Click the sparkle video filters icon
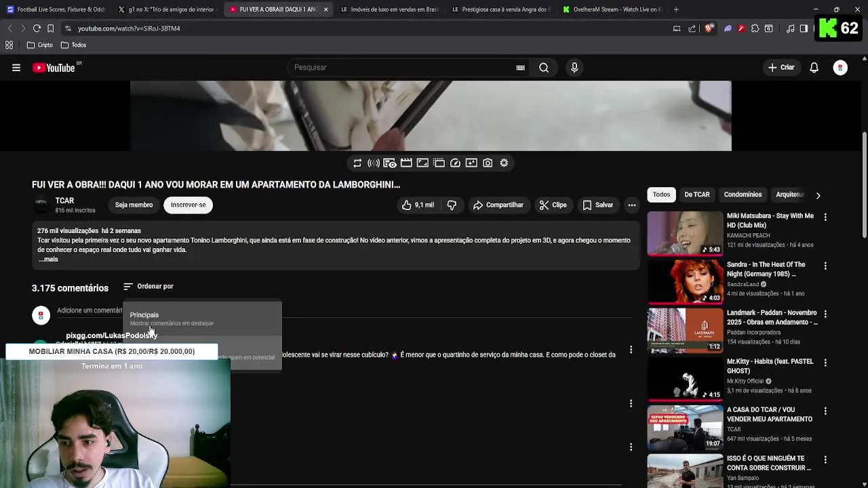868x488 pixels. coord(471,163)
